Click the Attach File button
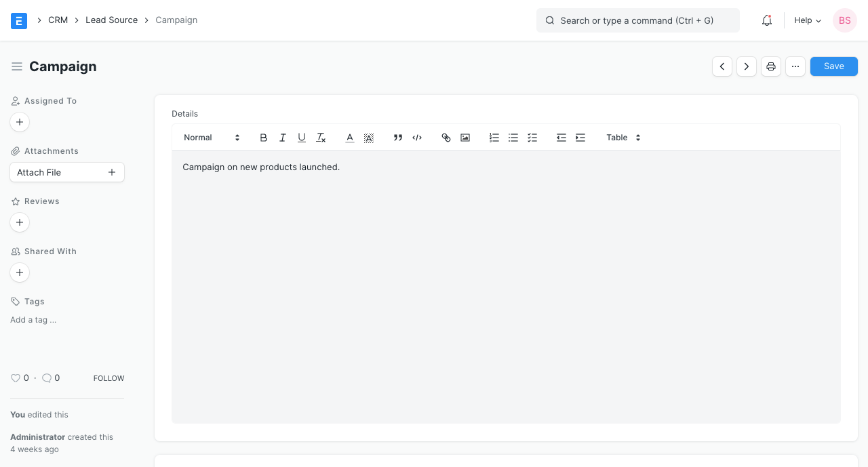 coord(67,172)
